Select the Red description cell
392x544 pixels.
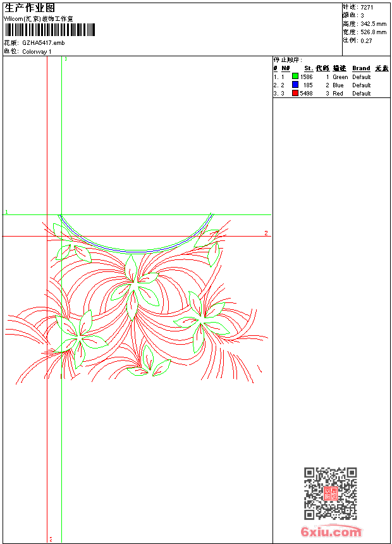pos(338,94)
